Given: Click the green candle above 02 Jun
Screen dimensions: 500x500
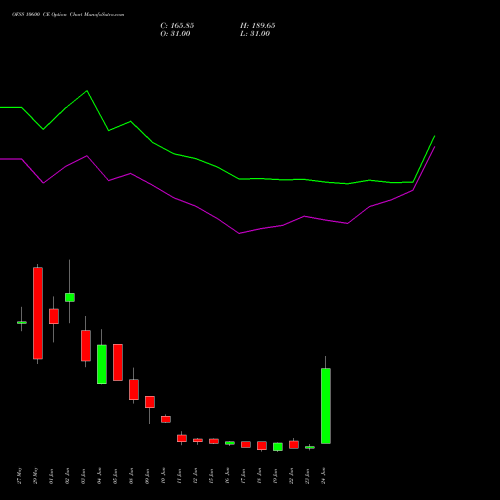Looking at the screenshot, I should point(70,297).
